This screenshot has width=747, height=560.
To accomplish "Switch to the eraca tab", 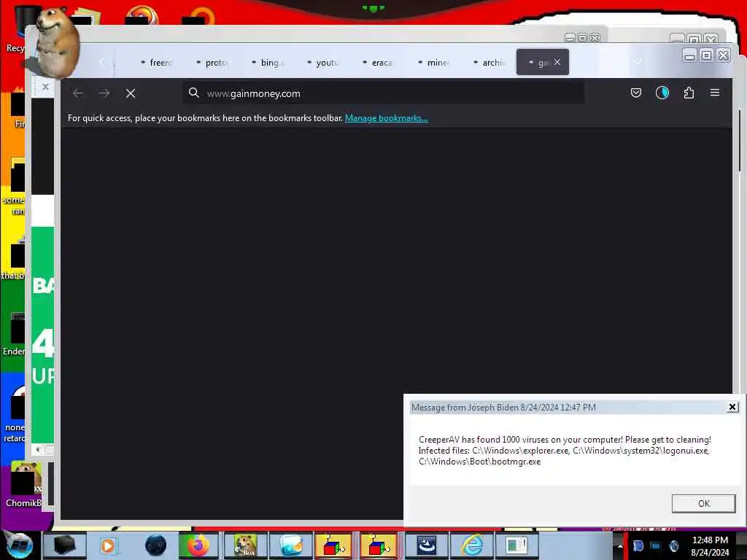I will point(379,63).
